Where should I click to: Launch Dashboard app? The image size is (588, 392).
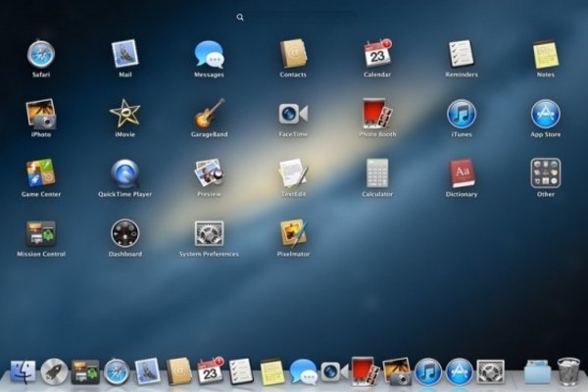tap(124, 233)
